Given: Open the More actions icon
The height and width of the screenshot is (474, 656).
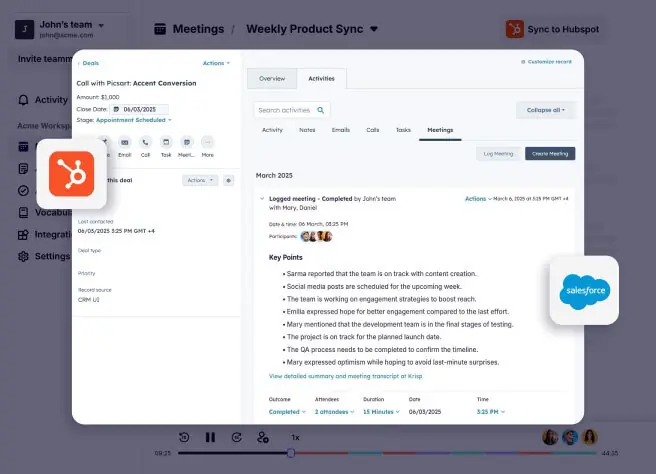Looking at the screenshot, I should point(208,143).
